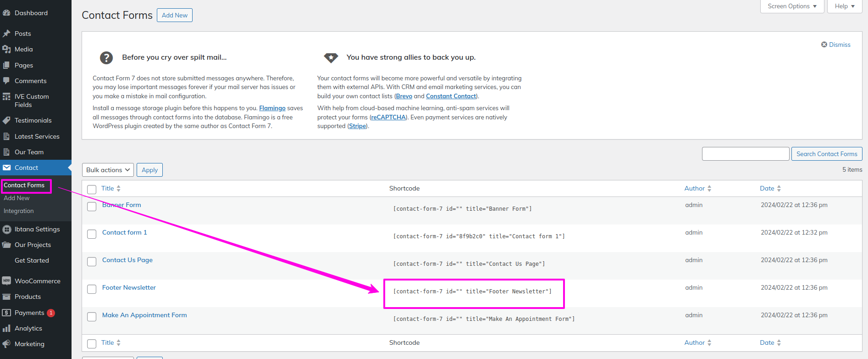Viewport: 868px width, 359px height.
Task: Click the Dashboard gauge icon in sidebar
Action: point(6,13)
